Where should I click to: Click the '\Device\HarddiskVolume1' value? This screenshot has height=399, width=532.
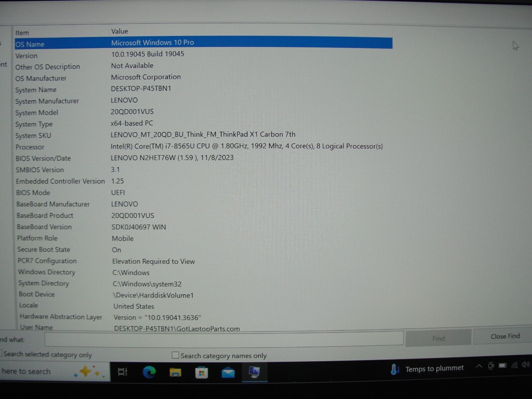[153, 295]
